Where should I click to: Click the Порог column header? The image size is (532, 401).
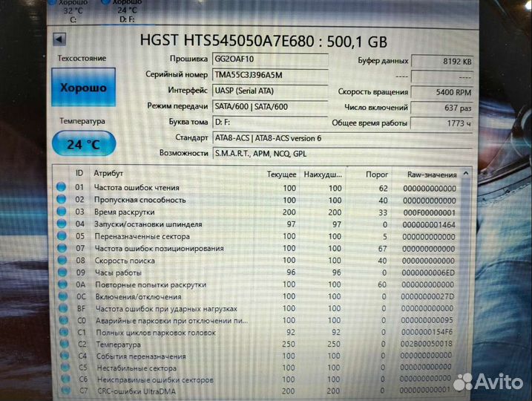tap(377, 175)
